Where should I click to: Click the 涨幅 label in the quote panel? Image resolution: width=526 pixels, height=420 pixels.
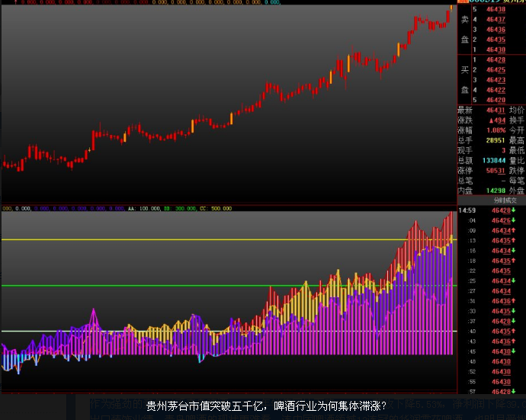[465, 130]
